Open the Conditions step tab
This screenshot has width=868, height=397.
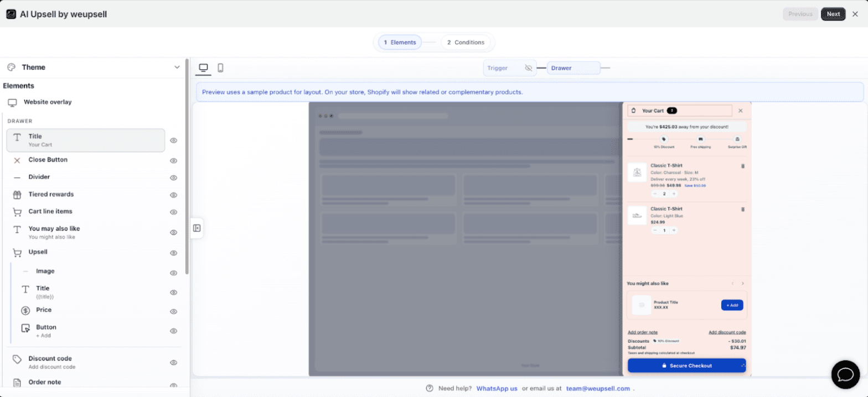click(466, 42)
